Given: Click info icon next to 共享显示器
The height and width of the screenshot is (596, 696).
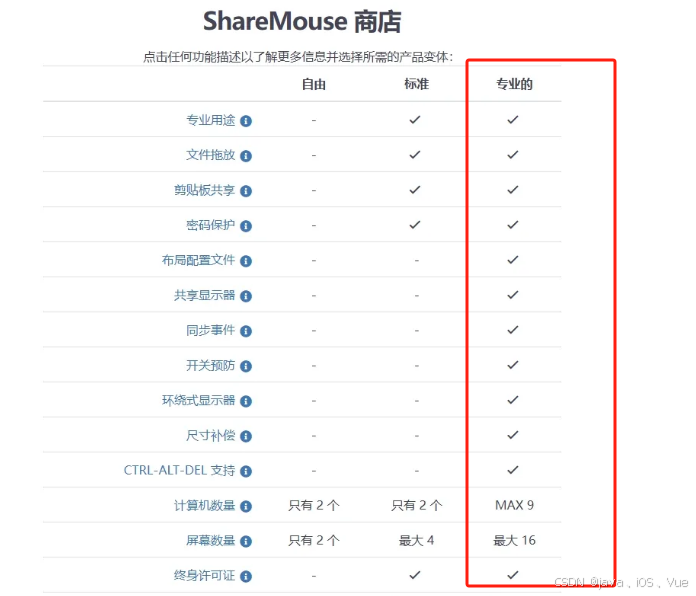Looking at the screenshot, I should pyautogui.click(x=246, y=296).
